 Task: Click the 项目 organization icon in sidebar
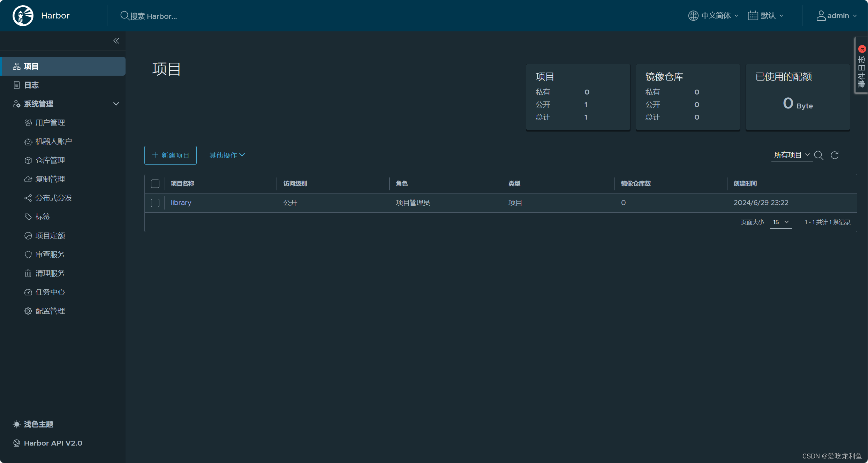pos(16,66)
